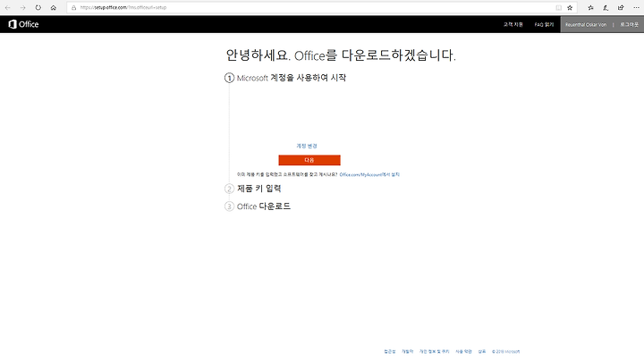Go to the browser home page icon
The height and width of the screenshot is (362, 644).
[x=54, y=8]
